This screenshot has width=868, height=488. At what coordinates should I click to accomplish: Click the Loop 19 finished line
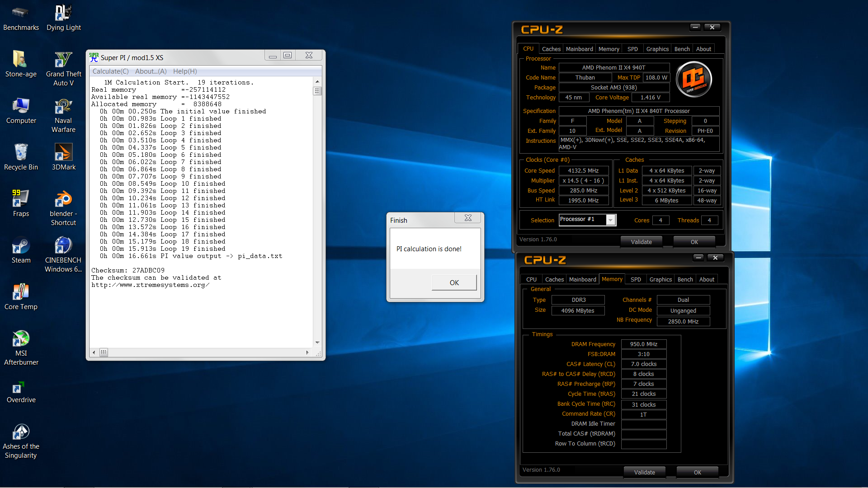click(163, 249)
